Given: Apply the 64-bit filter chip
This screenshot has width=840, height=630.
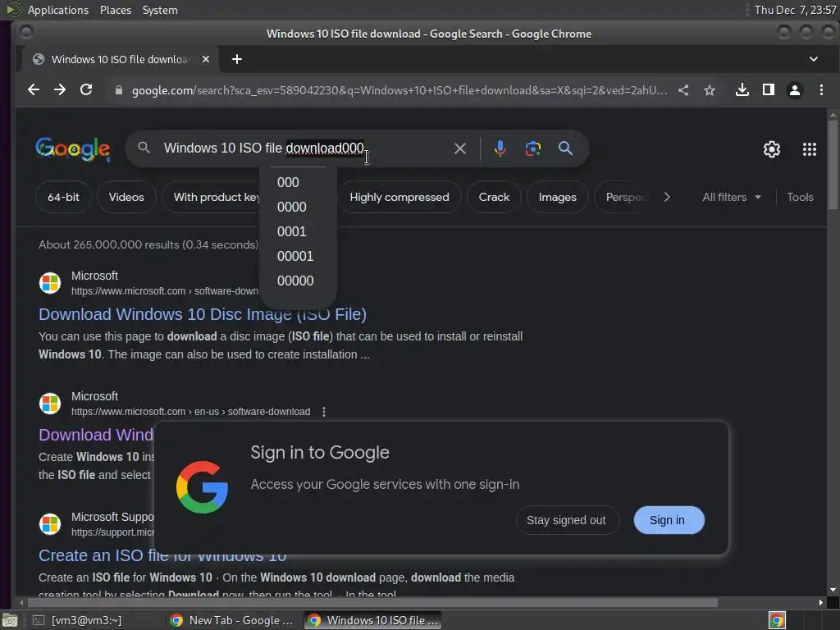Looking at the screenshot, I should pos(63,197).
